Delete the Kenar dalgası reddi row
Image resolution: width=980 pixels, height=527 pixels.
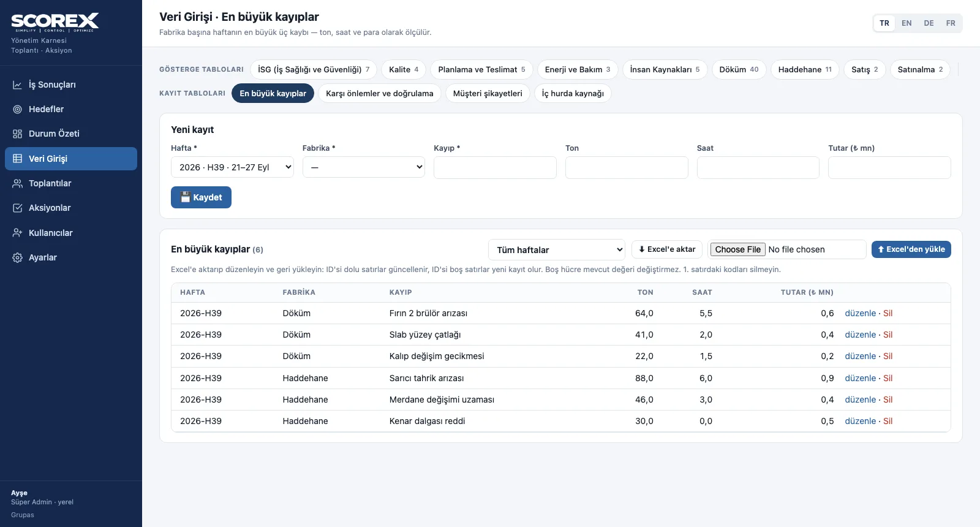point(888,421)
